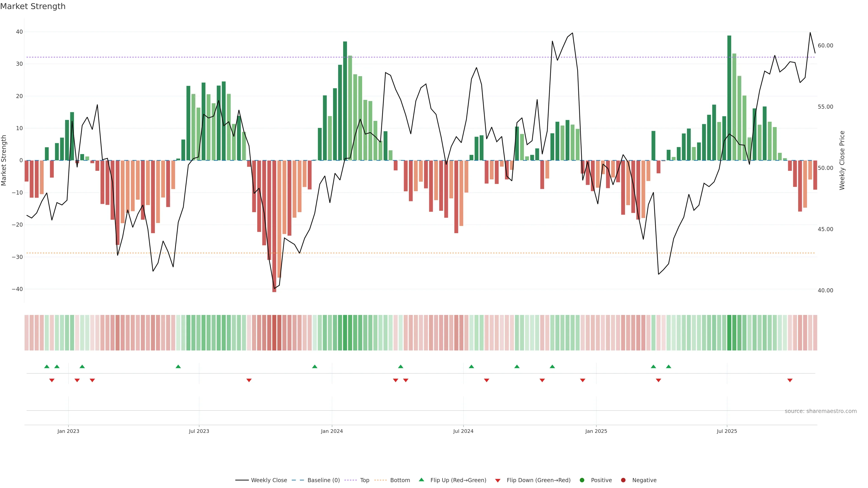The width and height of the screenshot is (868, 488).
Task: Click the Negative red circle legend icon
Action: tap(623, 480)
